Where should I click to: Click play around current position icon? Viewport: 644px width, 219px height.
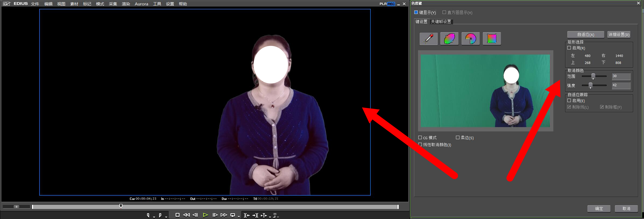(x=264, y=215)
